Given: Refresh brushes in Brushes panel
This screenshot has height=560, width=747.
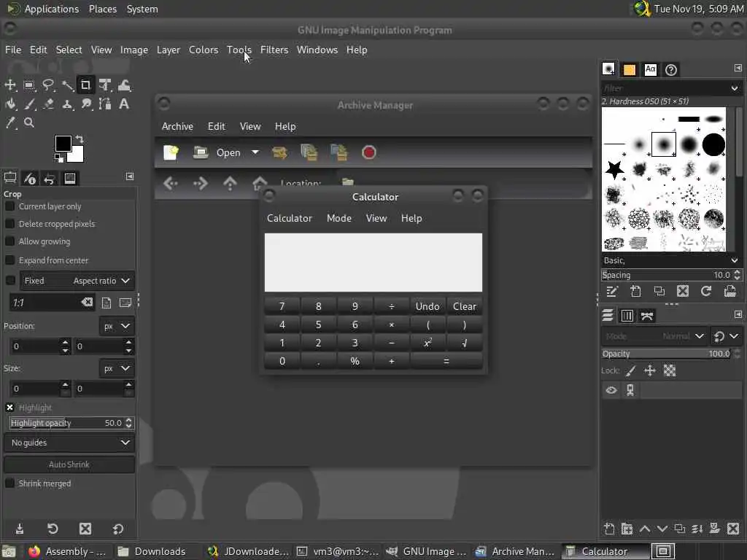Looking at the screenshot, I should pyautogui.click(x=706, y=292).
